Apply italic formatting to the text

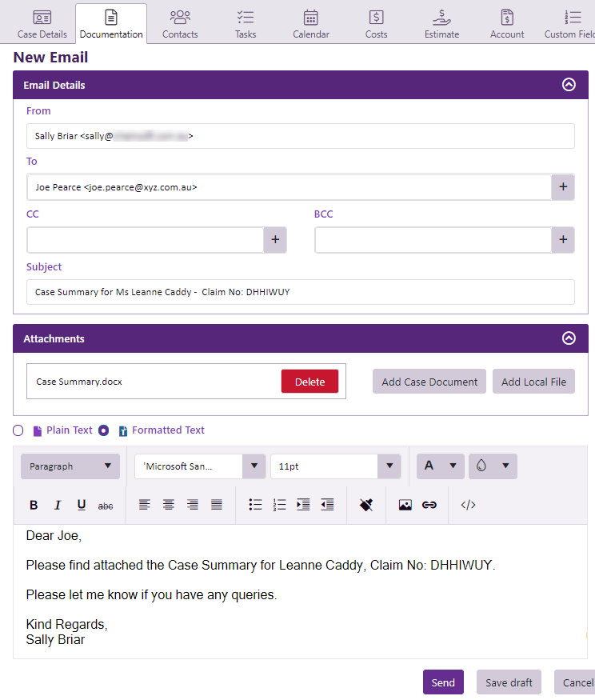coord(58,505)
